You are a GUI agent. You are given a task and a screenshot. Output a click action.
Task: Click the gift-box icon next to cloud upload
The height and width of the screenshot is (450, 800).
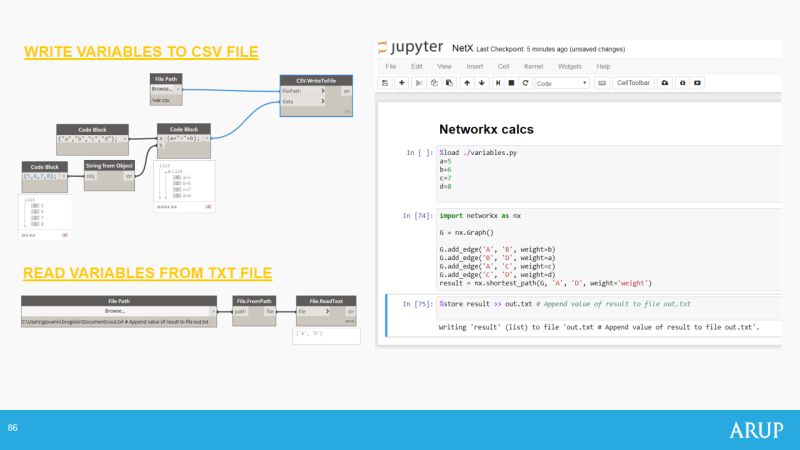click(683, 83)
